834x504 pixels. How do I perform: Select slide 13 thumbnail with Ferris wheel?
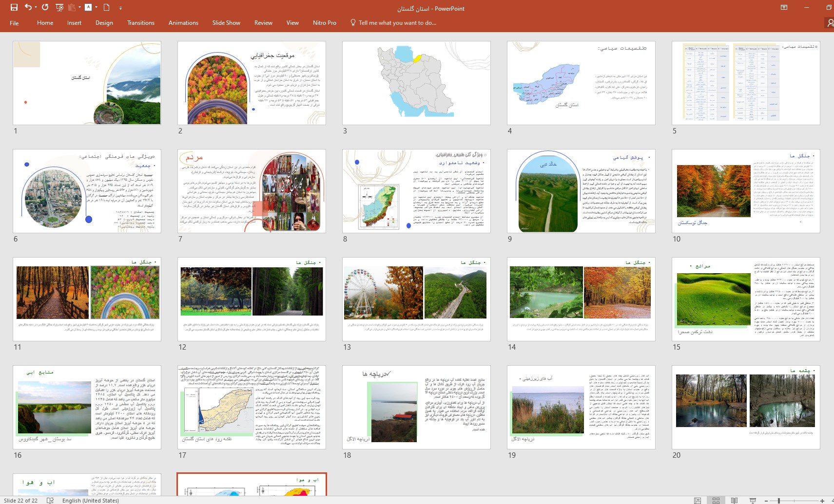(416, 299)
